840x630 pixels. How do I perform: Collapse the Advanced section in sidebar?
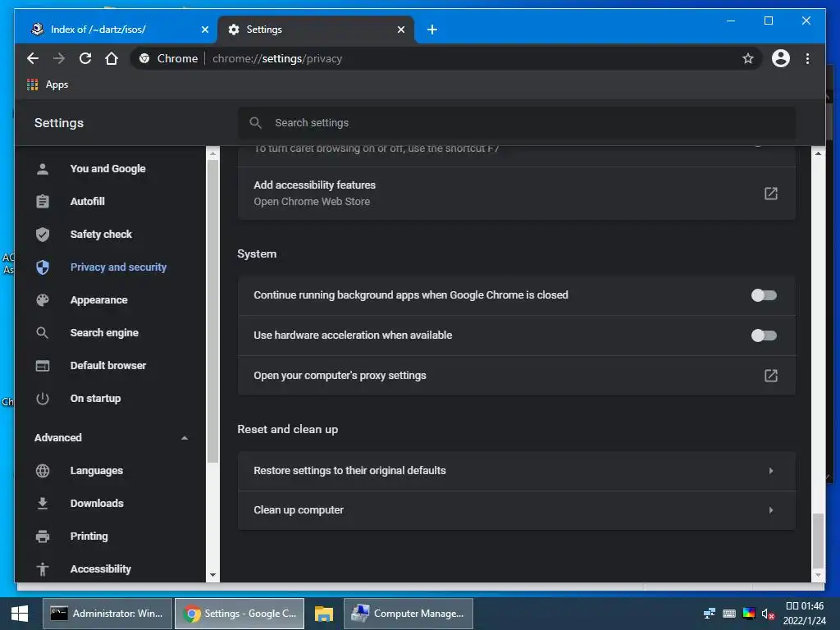click(x=185, y=438)
